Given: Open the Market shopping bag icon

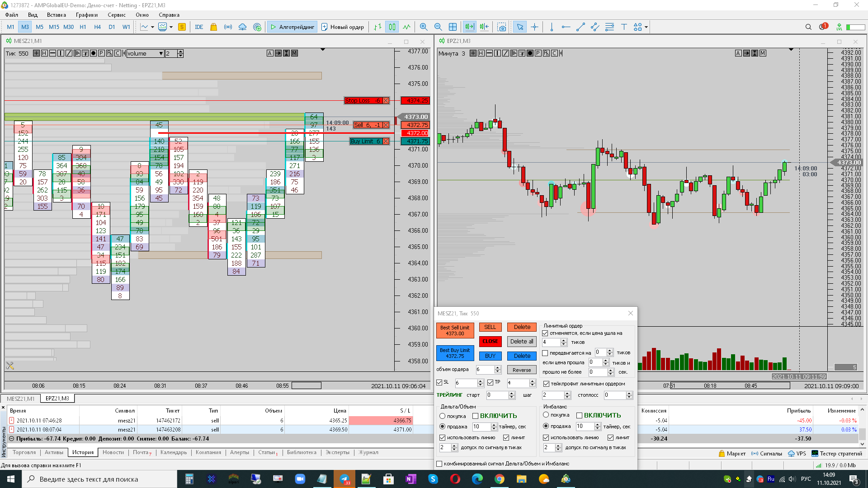Looking at the screenshot, I should pyautogui.click(x=213, y=27).
